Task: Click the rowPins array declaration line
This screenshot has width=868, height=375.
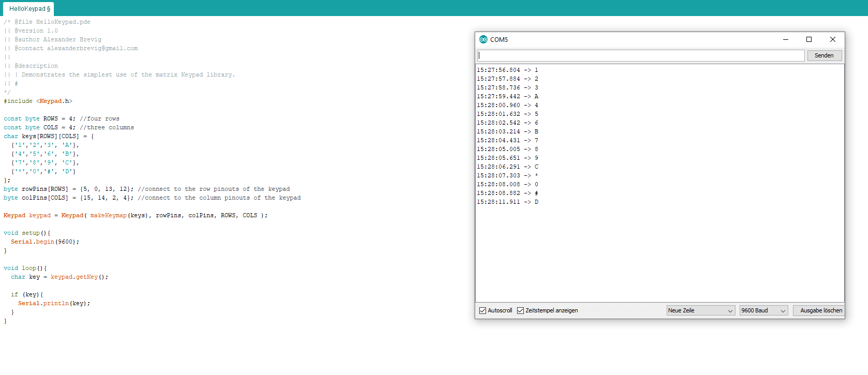Action: click(x=146, y=189)
